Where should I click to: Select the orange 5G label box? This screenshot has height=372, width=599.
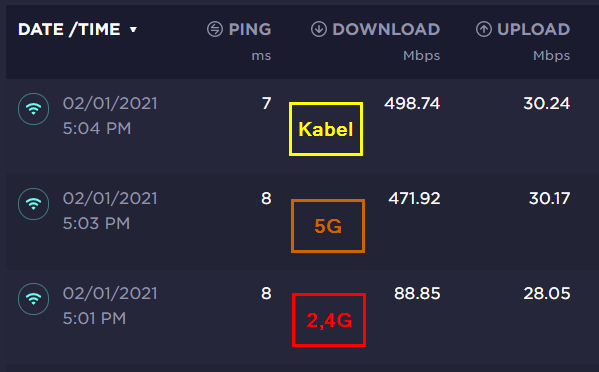click(x=328, y=226)
